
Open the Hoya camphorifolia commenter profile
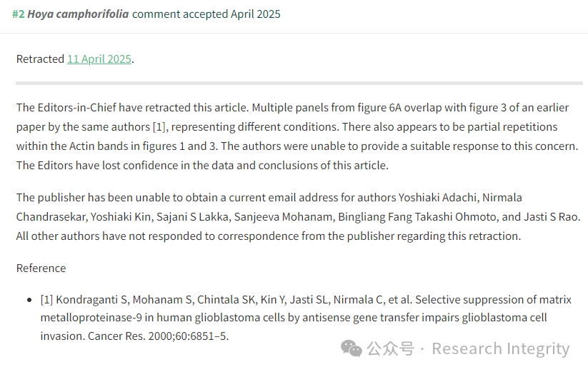tap(78, 14)
